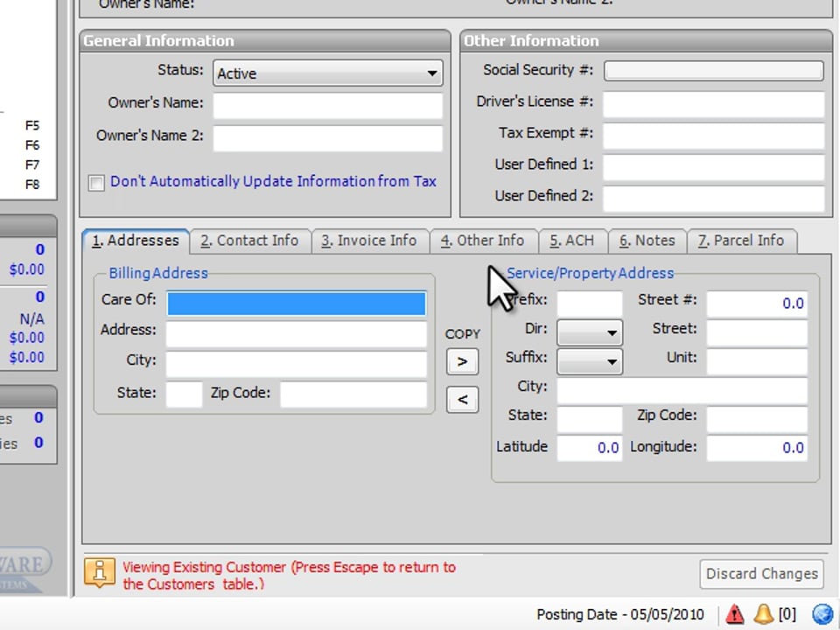
Task: Open the Status dropdown showing Active
Action: tap(328, 73)
